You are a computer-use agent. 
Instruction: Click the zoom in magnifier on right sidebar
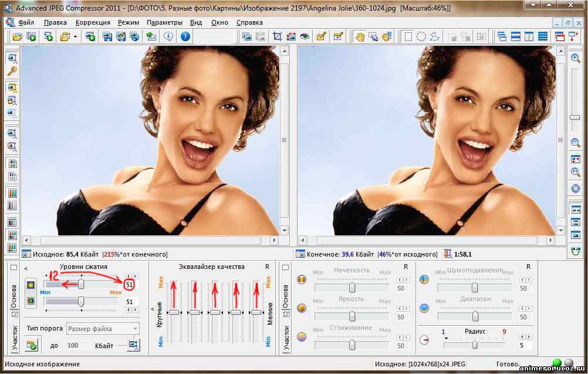(575, 58)
